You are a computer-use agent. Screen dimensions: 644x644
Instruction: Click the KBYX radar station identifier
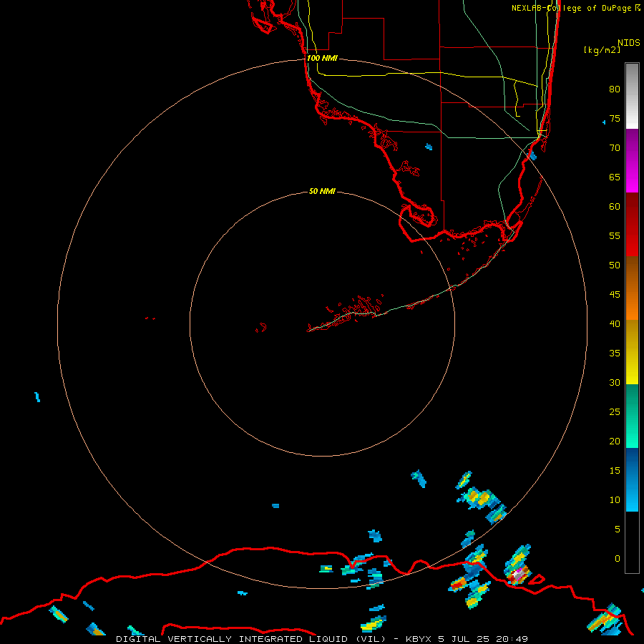point(419,639)
